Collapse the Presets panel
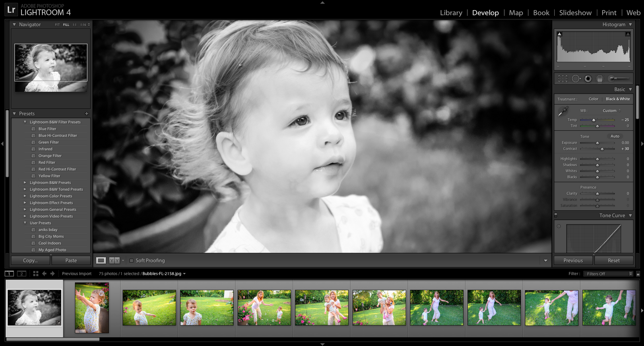The height and width of the screenshot is (346, 644). pos(14,114)
